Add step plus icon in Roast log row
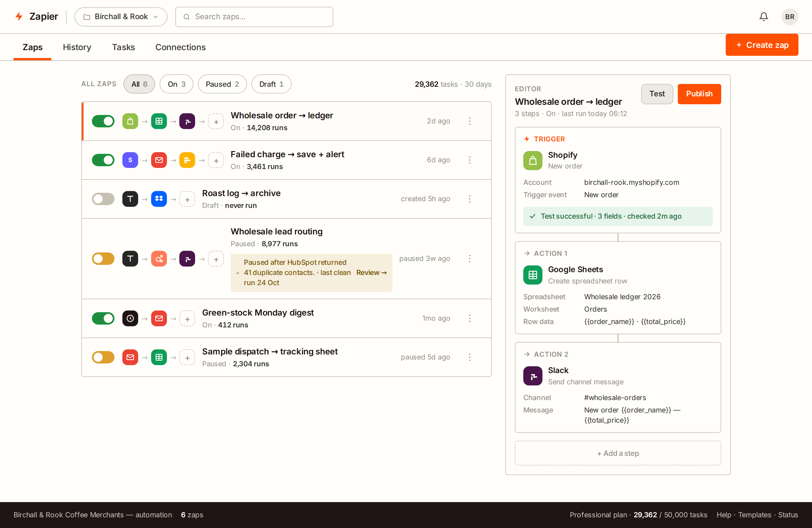 pos(187,199)
